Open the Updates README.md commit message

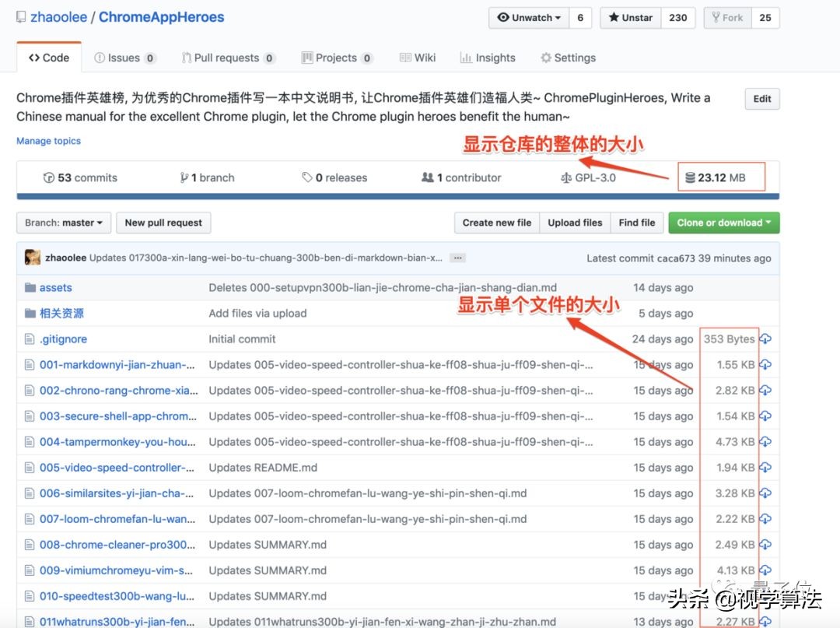263,468
